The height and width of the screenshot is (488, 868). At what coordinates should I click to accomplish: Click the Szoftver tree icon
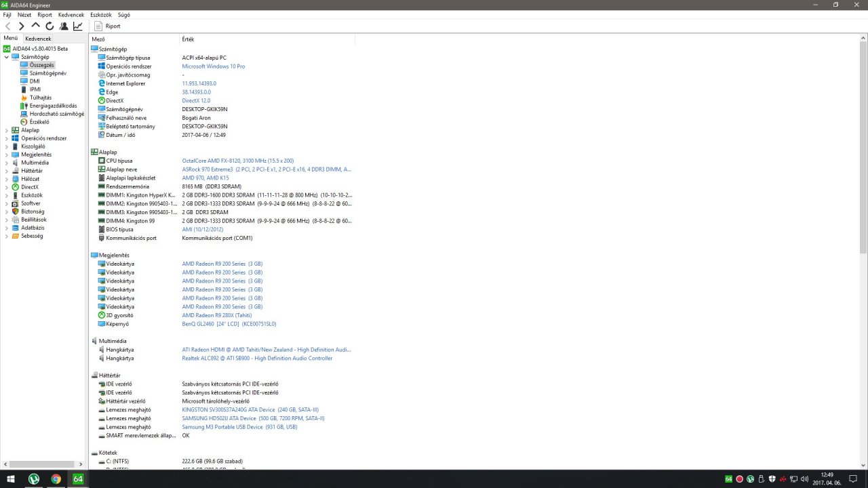point(16,203)
